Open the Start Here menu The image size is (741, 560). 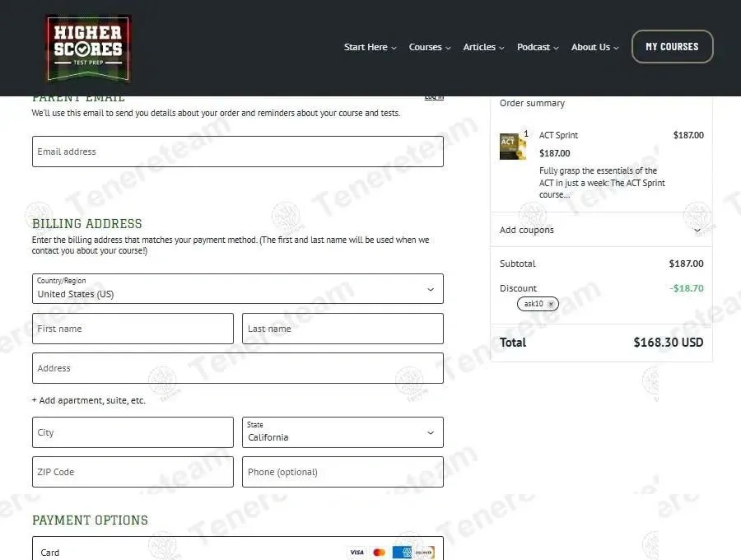(370, 47)
